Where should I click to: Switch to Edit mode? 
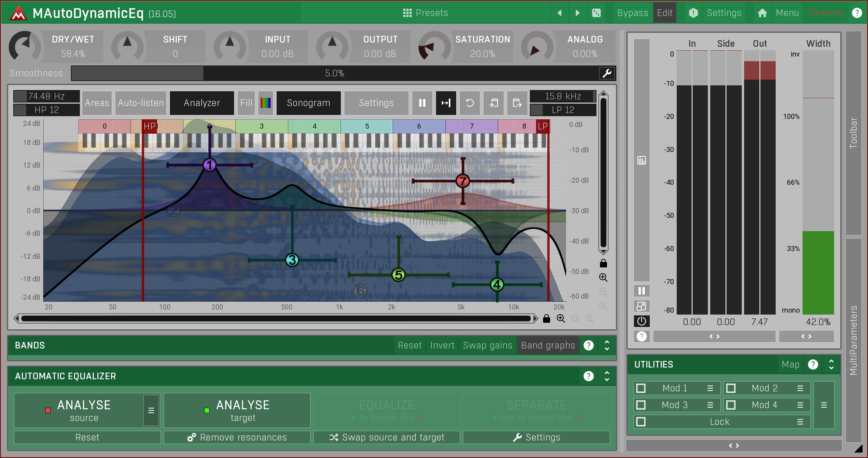[x=665, y=13]
